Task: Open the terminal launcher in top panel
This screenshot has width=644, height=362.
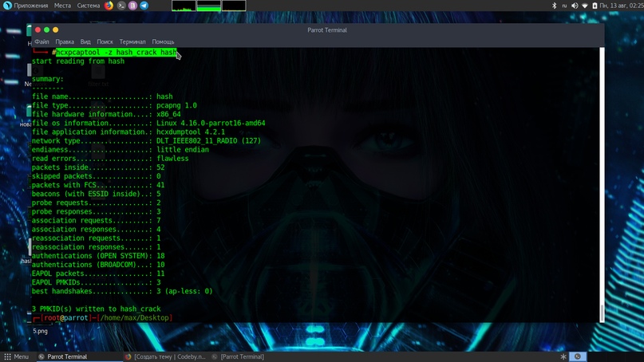Action: pyautogui.click(x=121, y=6)
